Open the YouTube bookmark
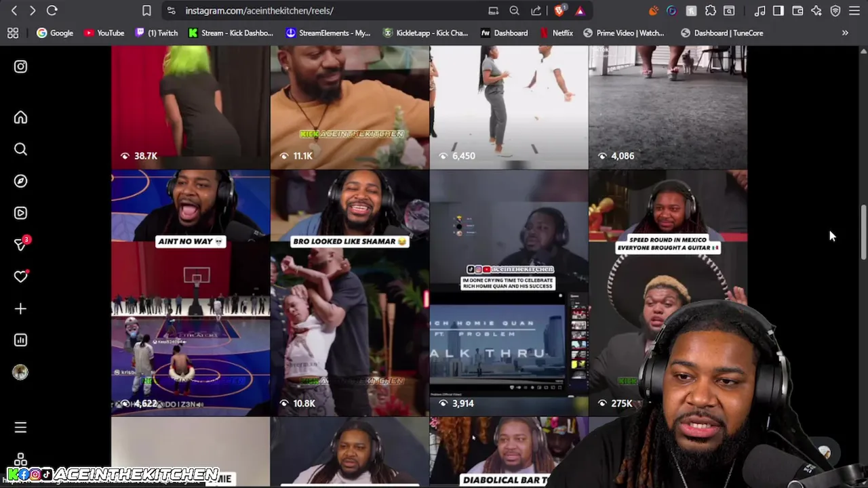The width and height of the screenshot is (868, 488). tap(104, 33)
